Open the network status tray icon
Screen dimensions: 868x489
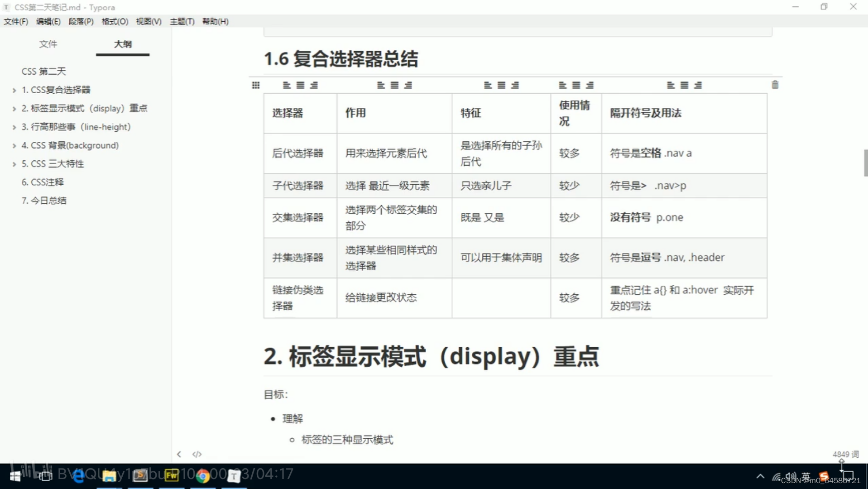pos(776,476)
